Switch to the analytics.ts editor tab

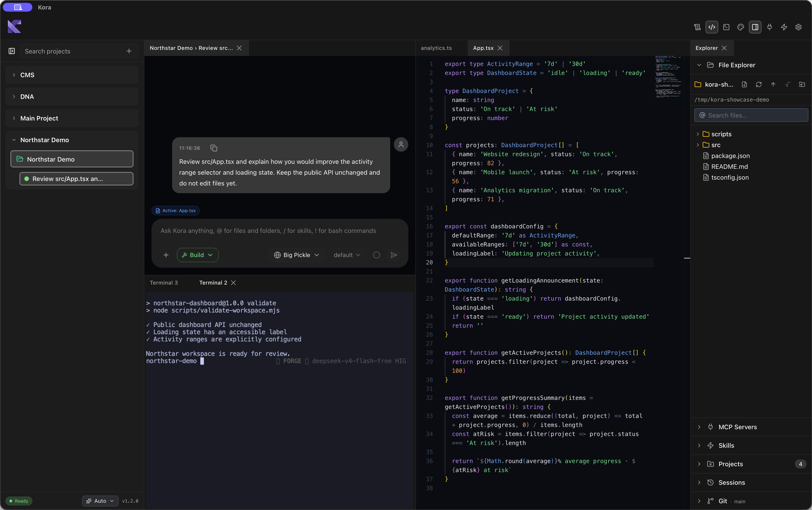pyautogui.click(x=436, y=48)
